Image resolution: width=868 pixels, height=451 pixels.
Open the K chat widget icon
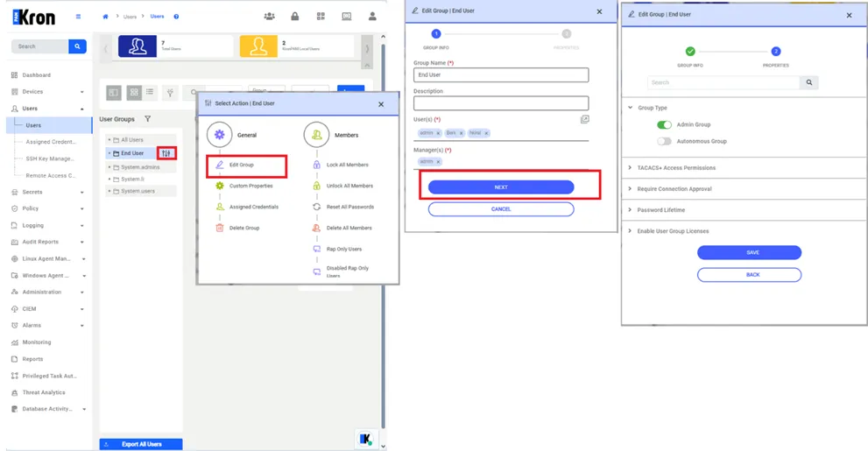(366, 439)
